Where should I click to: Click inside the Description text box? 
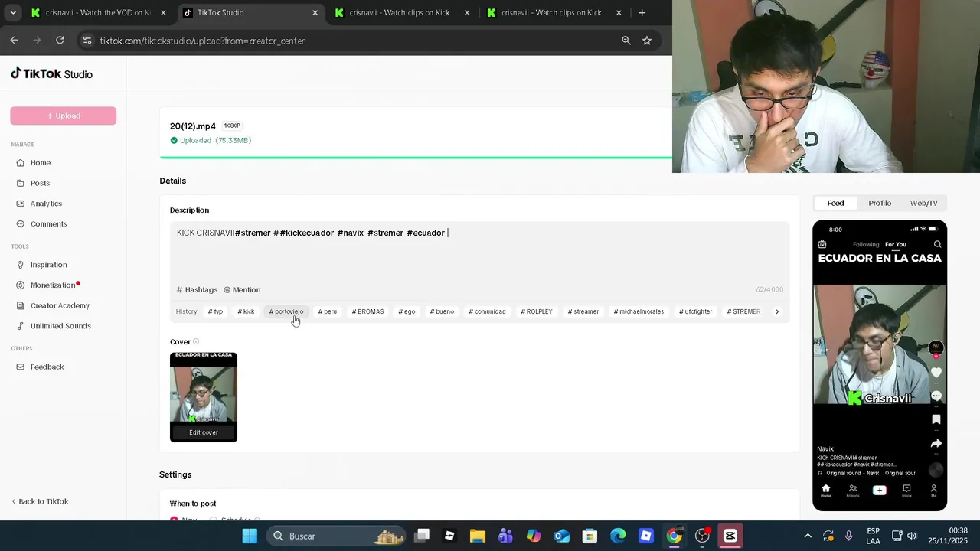479,253
